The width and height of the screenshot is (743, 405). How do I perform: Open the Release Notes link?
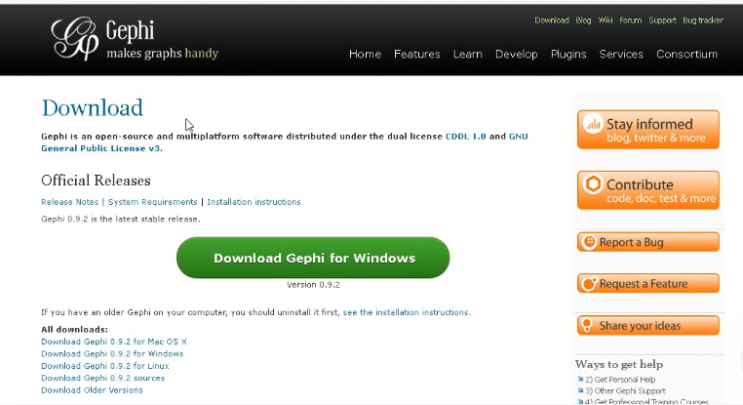pos(70,202)
